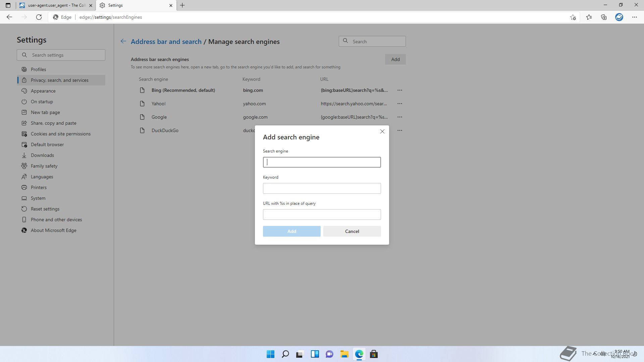Click the dialog's Add button
Image resolution: width=644 pixels, height=362 pixels.
click(292, 231)
